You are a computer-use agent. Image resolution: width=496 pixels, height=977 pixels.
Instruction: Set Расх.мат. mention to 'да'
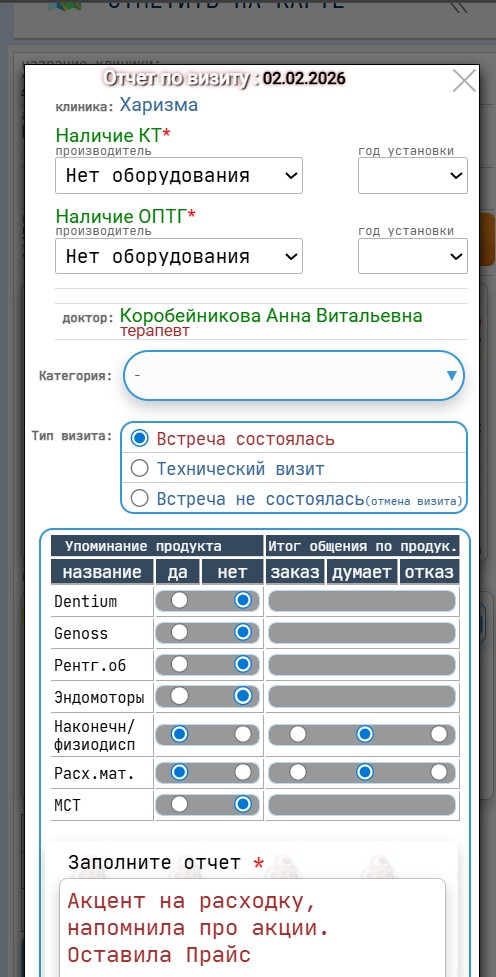pos(179,773)
